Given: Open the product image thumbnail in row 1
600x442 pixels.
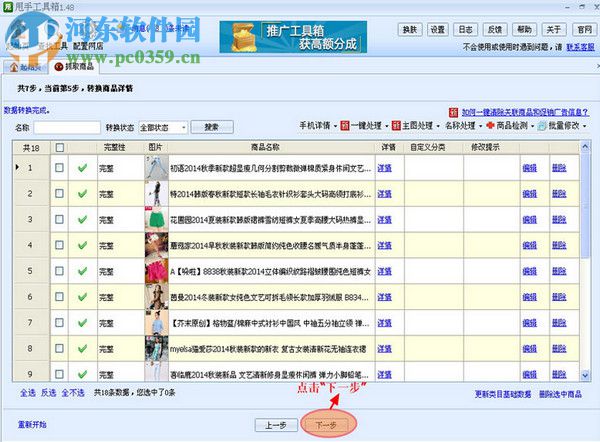Looking at the screenshot, I should tap(157, 168).
